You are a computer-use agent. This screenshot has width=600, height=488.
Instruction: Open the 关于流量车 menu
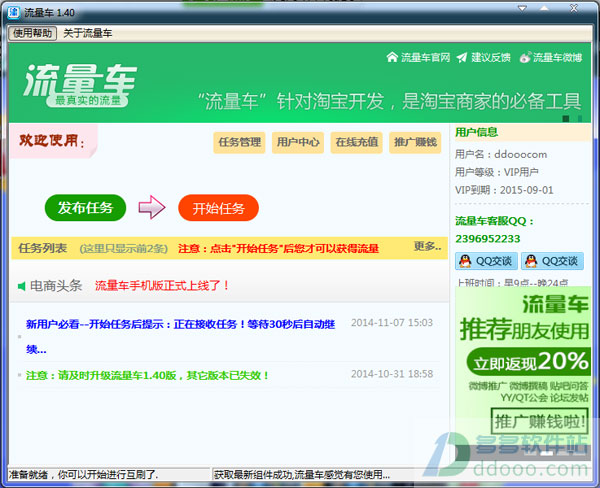tap(88, 33)
